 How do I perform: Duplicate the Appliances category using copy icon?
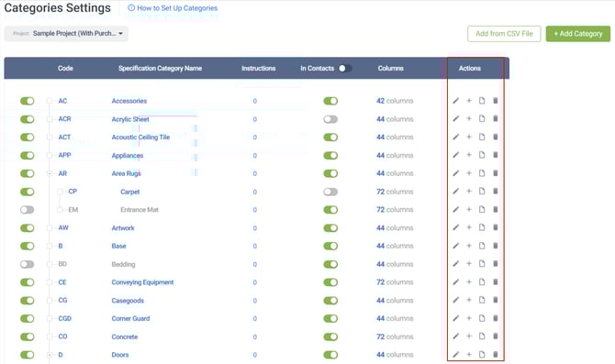482,155
